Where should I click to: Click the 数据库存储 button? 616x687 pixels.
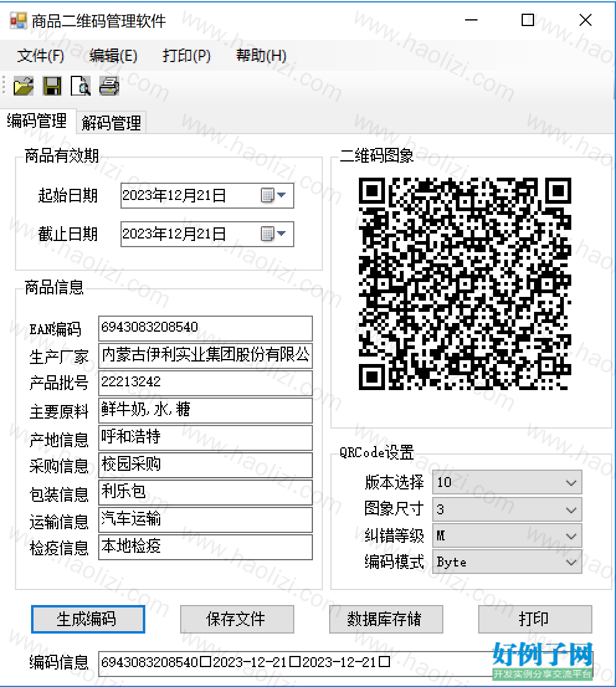pos(386,619)
